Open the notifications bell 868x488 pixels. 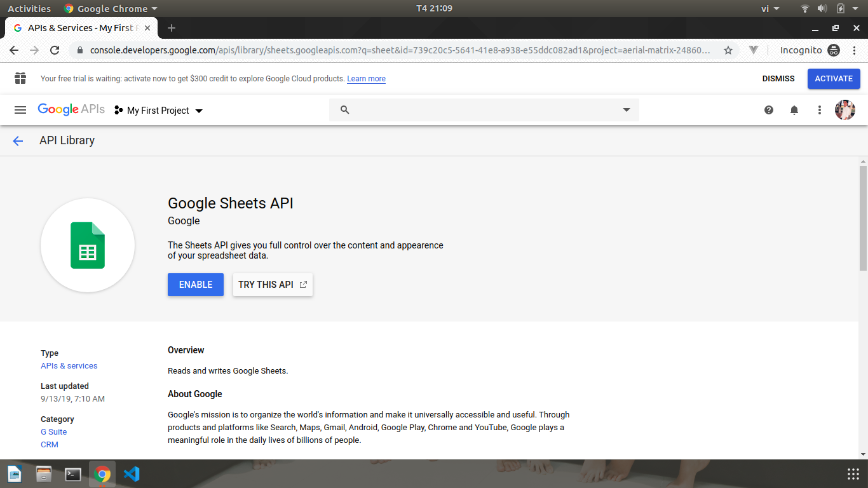tap(794, 110)
